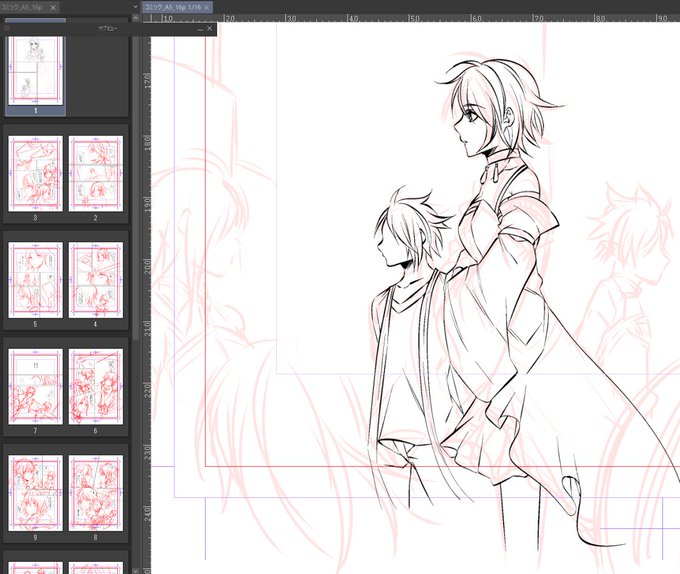Screen dimensions: 680x574
Task: Select page 2 thumbnail
Action: pos(96,174)
